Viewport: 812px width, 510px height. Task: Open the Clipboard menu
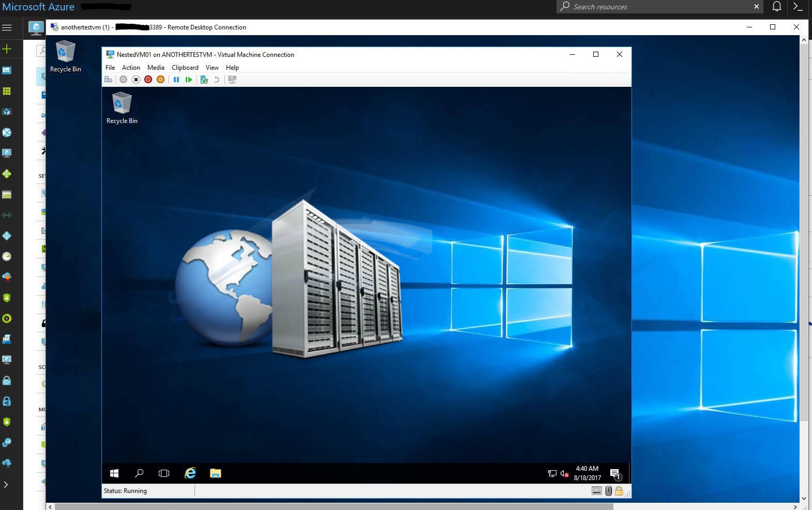click(185, 68)
